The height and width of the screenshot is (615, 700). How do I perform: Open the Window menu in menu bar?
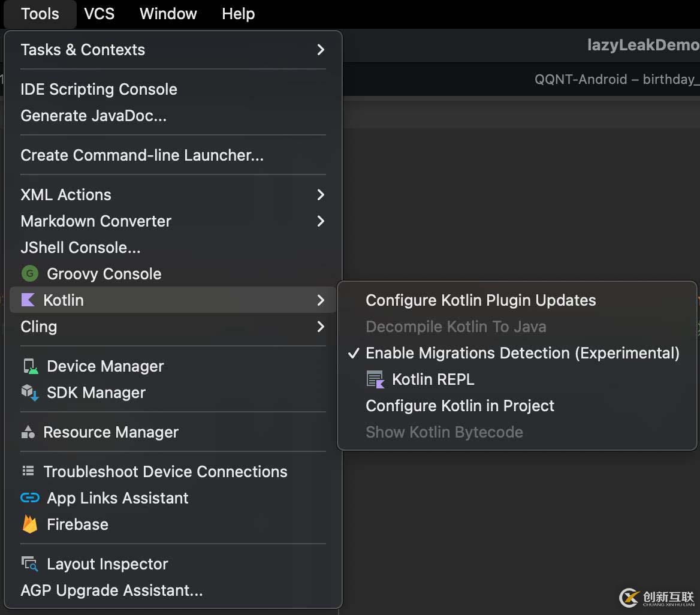[x=168, y=14]
